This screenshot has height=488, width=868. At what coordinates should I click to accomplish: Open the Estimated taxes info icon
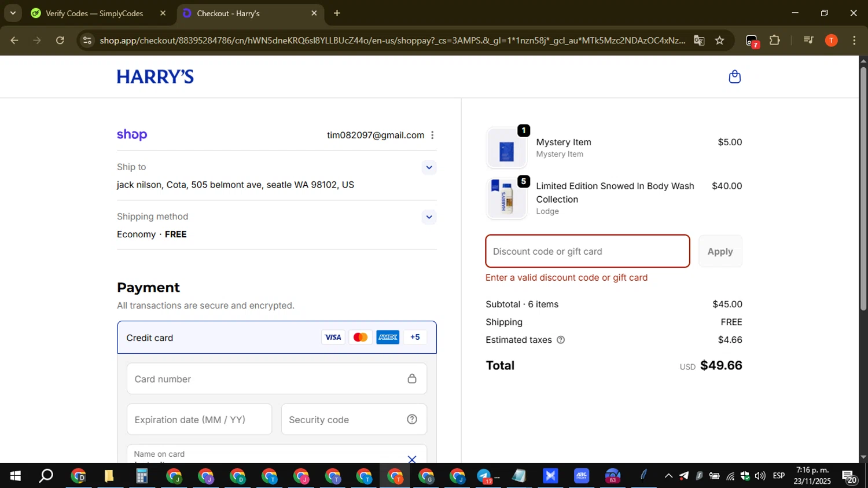[560, 340]
